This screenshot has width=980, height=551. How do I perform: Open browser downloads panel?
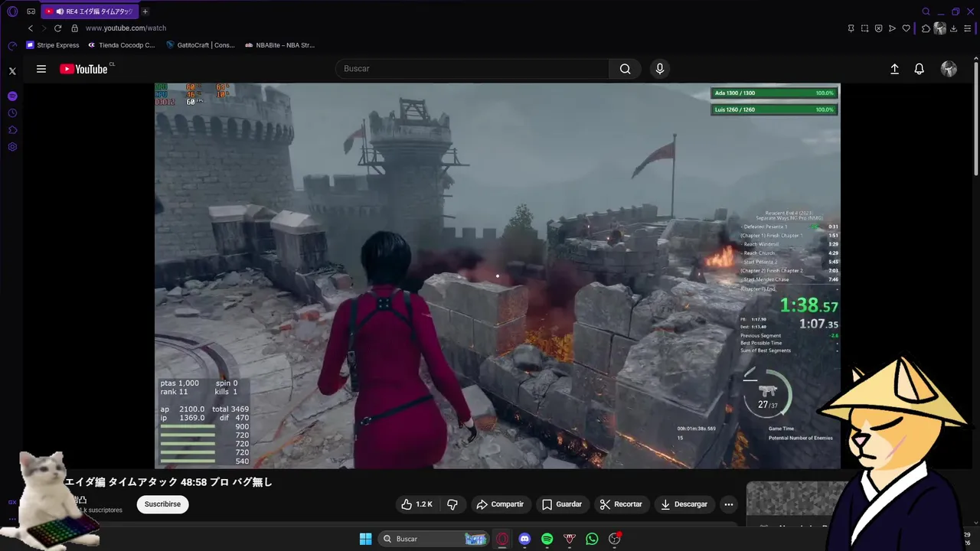tap(954, 28)
